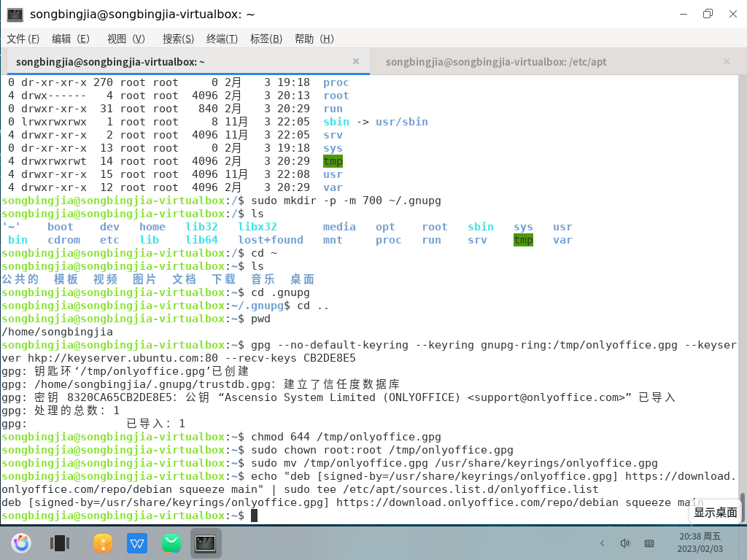Minimize the terminal window
The height and width of the screenshot is (560, 747).
(683, 14)
